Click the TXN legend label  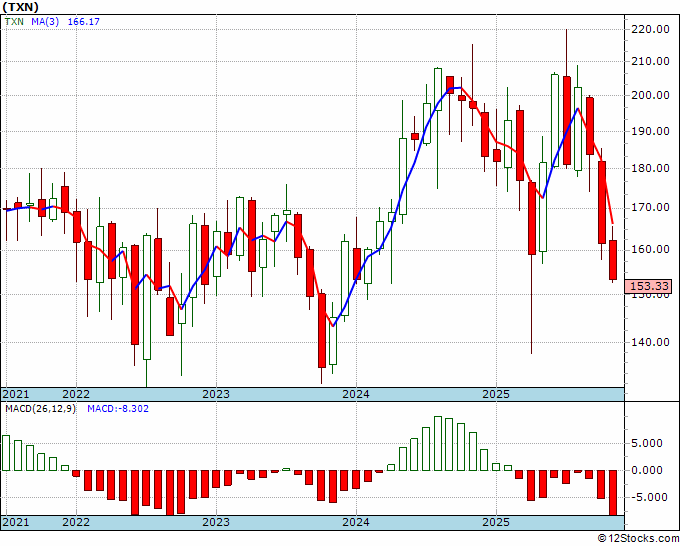coord(14,21)
